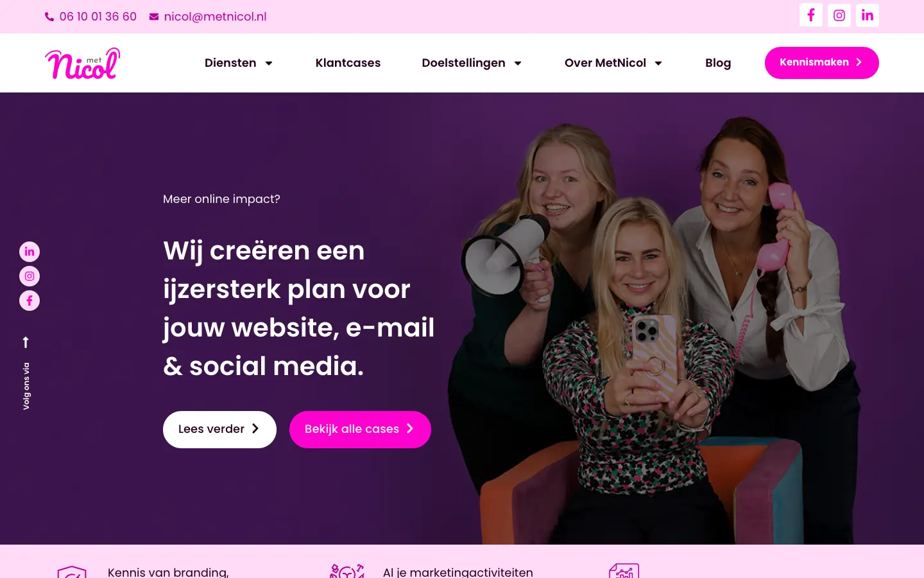
Task: Click the round LinkedIn icon on left sidebar
Action: click(30, 252)
